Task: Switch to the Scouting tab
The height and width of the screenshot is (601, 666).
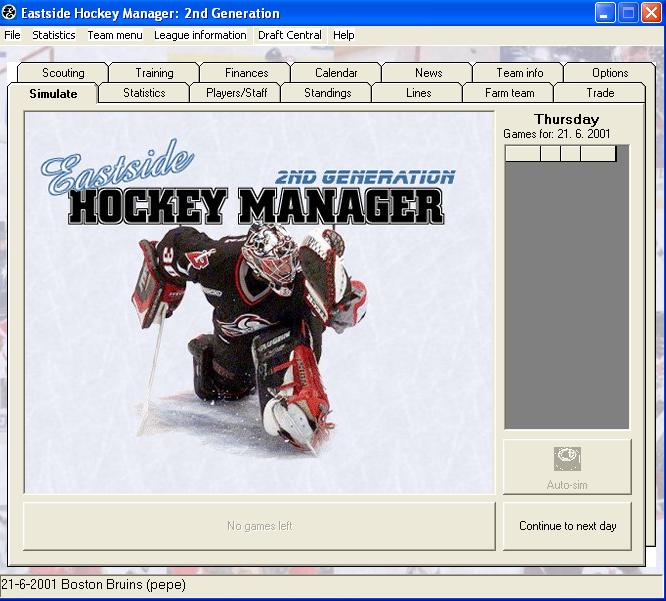Action: pyautogui.click(x=63, y=73)
